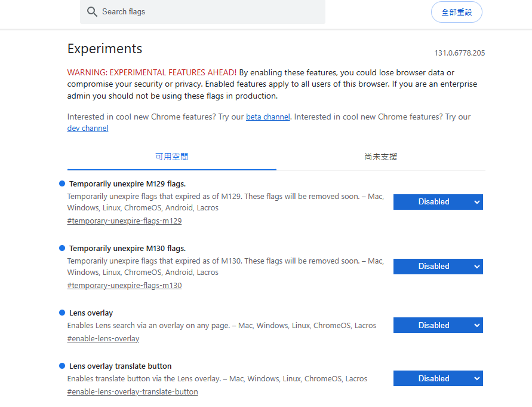This screenshot has height=407, width=532.
Task: Switch to the 可用空間 tab
Action: pos(172,157)
